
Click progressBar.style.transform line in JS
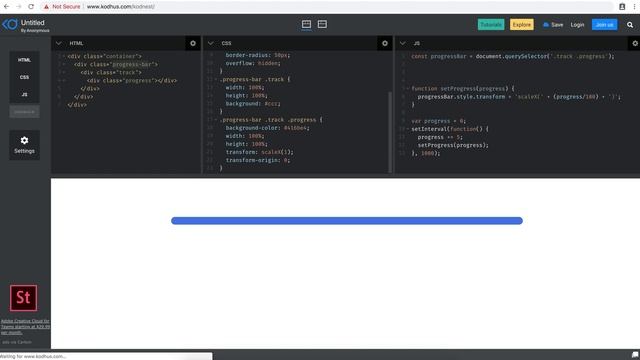[519, 97]
